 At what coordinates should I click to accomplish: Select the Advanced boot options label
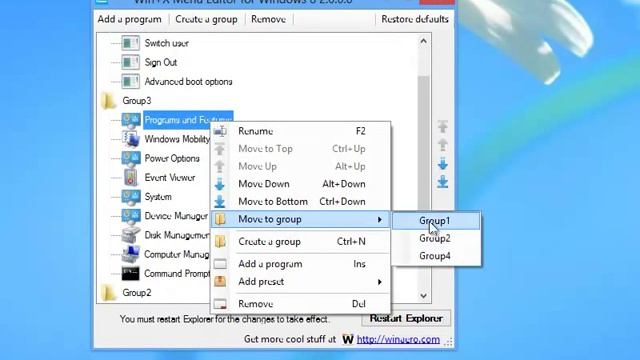point(188,82)
